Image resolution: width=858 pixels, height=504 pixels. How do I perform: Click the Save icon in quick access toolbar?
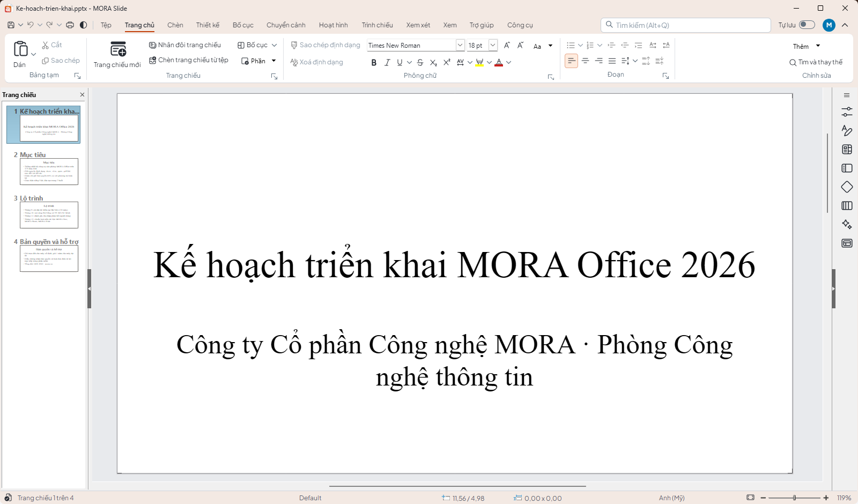click(11, 25)
